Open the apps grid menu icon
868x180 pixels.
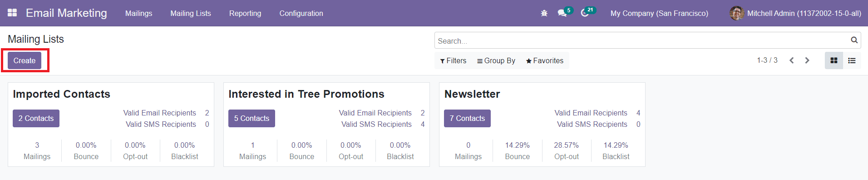click(x=12, y=13)
